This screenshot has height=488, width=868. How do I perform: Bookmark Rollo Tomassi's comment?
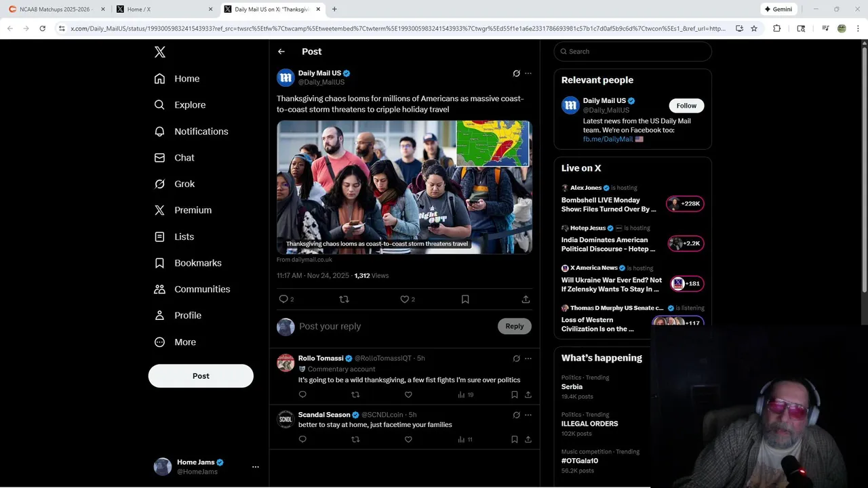click(x=514, y=394)
